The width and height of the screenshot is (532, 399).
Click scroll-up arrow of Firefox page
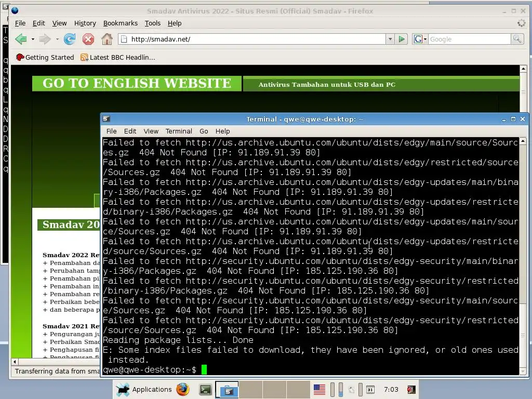click(523, 69)
